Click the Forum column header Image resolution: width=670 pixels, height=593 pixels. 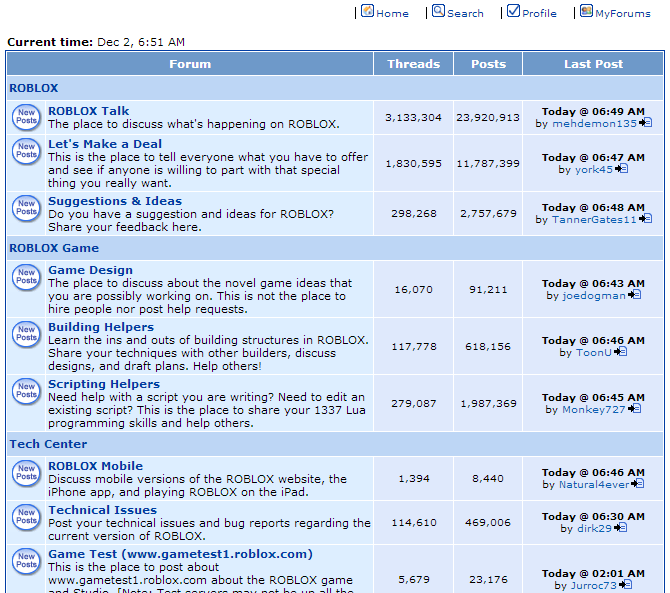pos(190,64)
